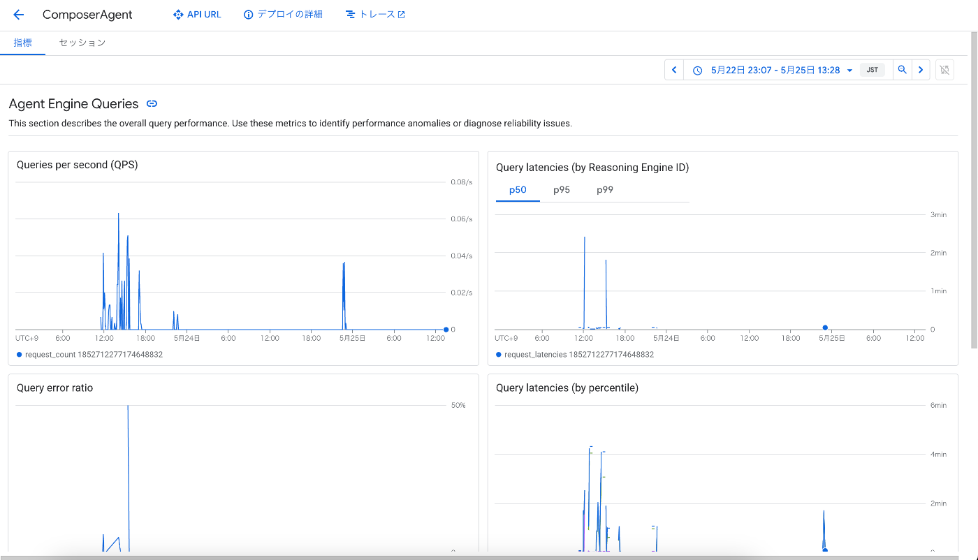Open デプロイの詳細 deployment details
This screenshot has width=978, height=560.
click(283, 15)
